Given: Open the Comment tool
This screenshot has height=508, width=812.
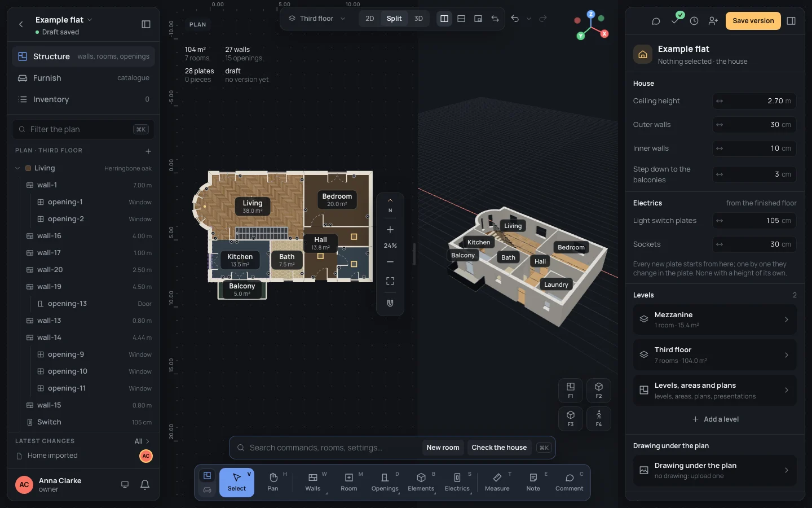Looking at the screenshot, I should point(570,482).
